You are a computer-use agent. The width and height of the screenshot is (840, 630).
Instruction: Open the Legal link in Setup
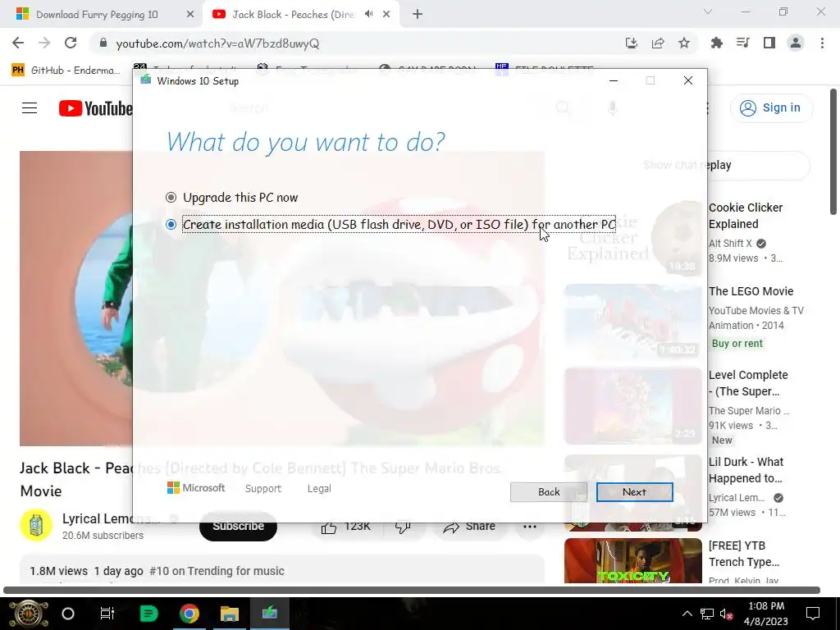(319, 489)
